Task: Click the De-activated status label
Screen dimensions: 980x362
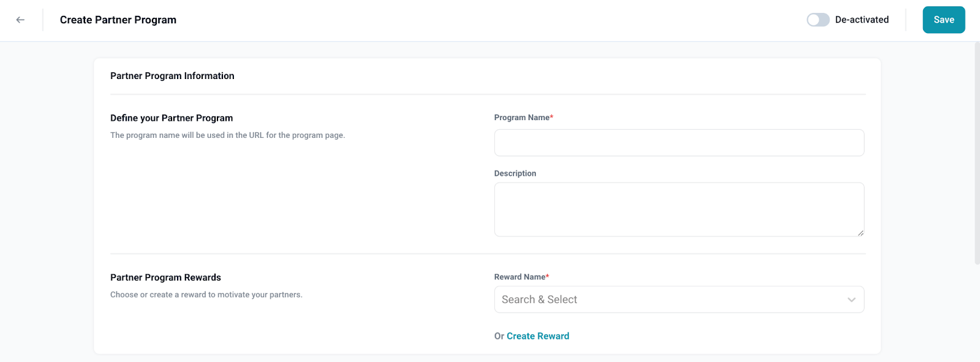Action: coord(862,20)
